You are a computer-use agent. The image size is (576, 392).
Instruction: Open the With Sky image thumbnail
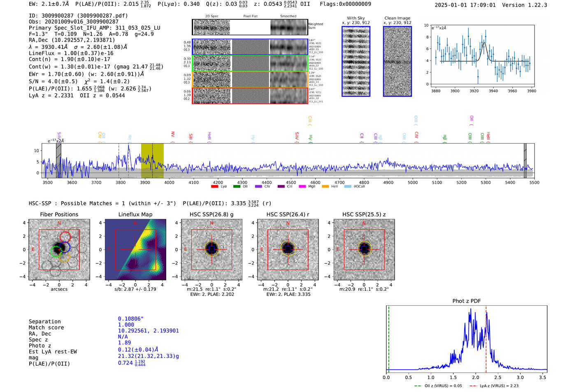[x=356, y=61]
